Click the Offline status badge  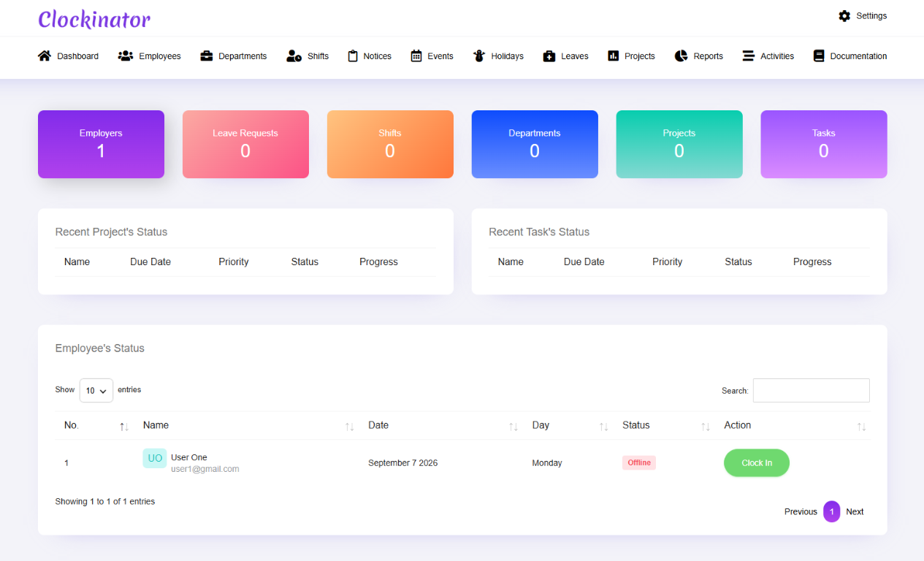click(x=639, y=463)
